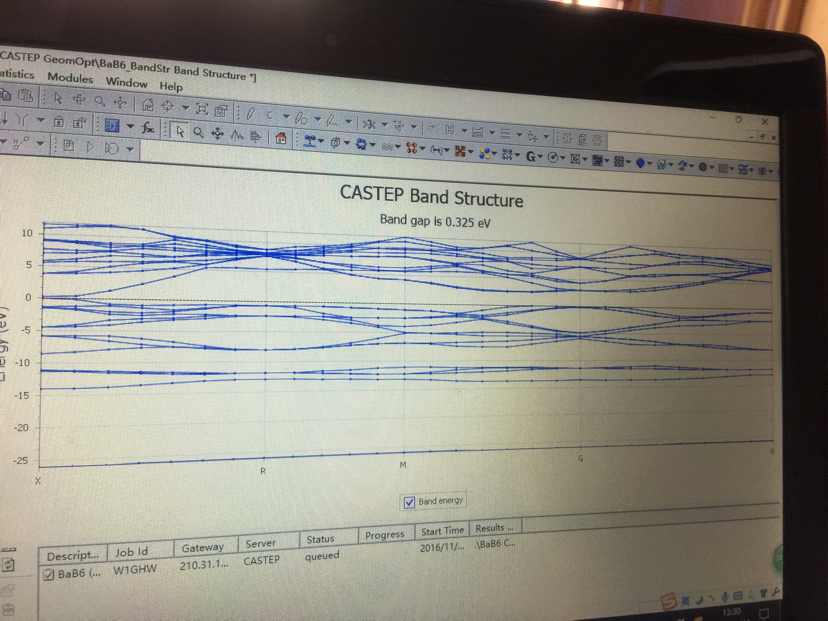Click the refresh jobs icon beside job list
Screen dimensions: 828x621
tap(8, 565)
